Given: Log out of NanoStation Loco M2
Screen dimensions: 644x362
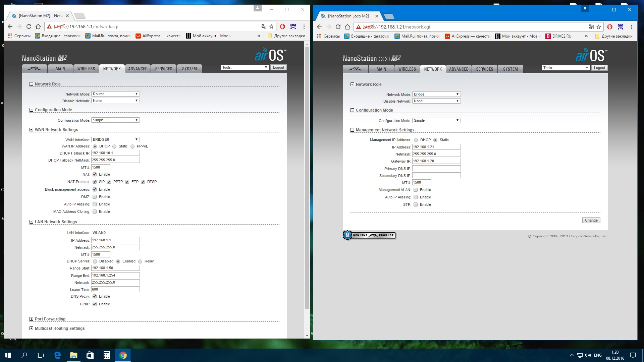Looking at the screenshot, I should click(x=599, y=68).
